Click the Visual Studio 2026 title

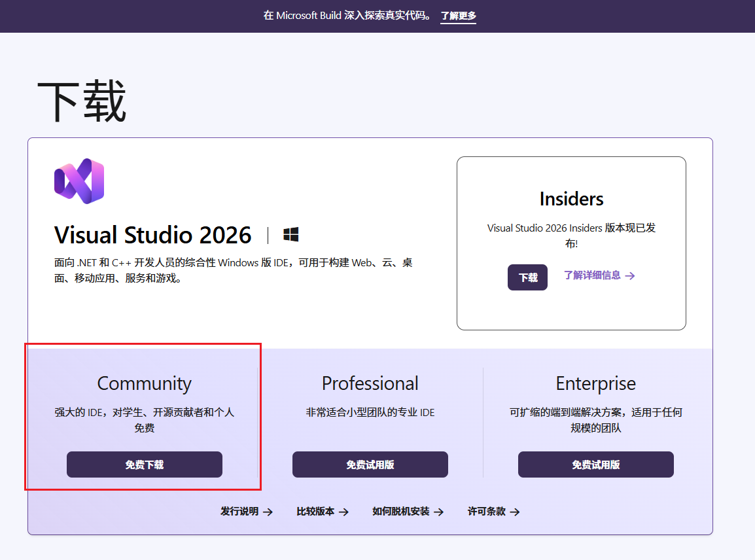[x=152, y=235]
